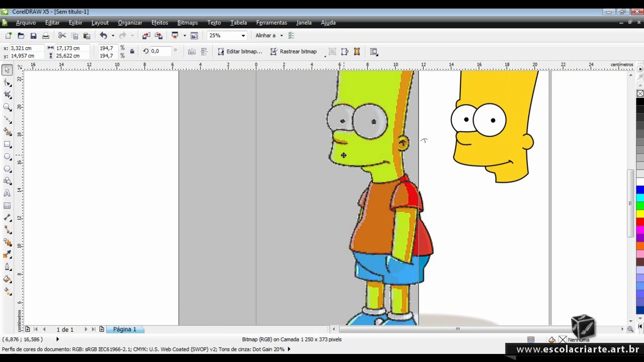Click the rotation angle input field

pyautogui.click(x=161, y=51)
